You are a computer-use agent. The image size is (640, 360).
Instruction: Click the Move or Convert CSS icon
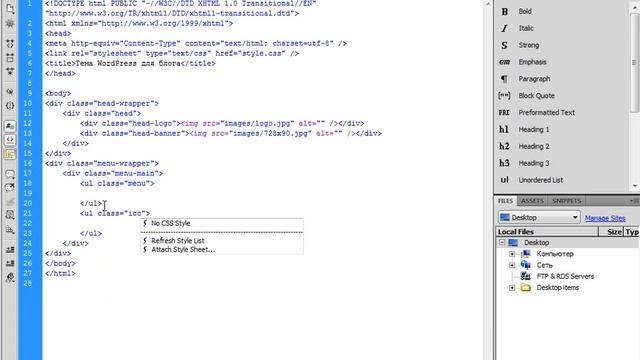tap(10, 230)
